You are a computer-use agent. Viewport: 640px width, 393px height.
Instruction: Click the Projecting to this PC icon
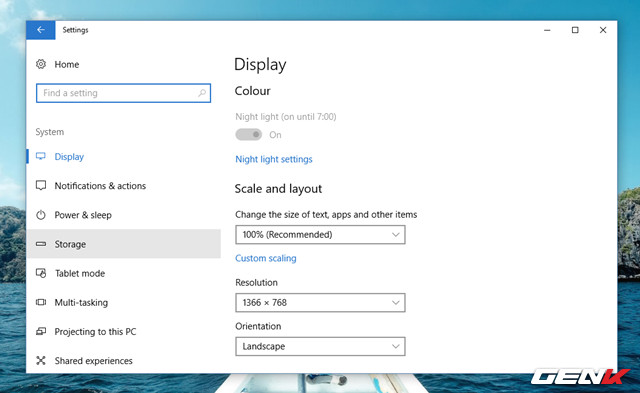[41, 331]
